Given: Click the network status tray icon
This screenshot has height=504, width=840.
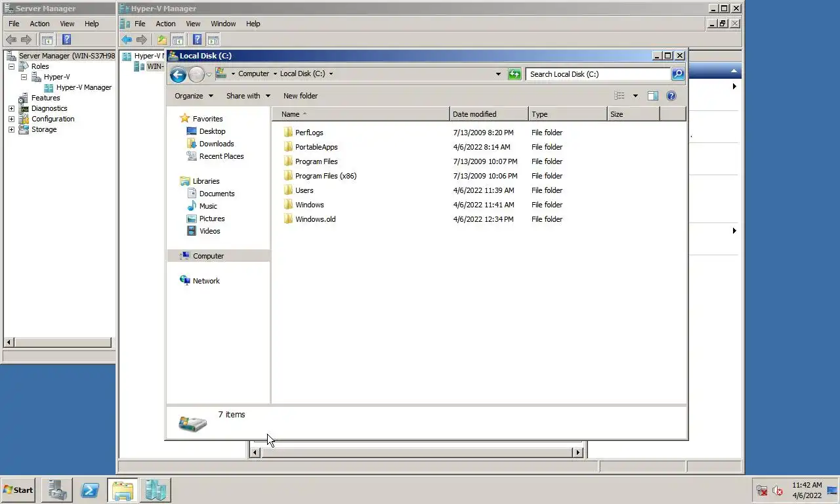Looking at the screenshot, I should tap(762, 490).
